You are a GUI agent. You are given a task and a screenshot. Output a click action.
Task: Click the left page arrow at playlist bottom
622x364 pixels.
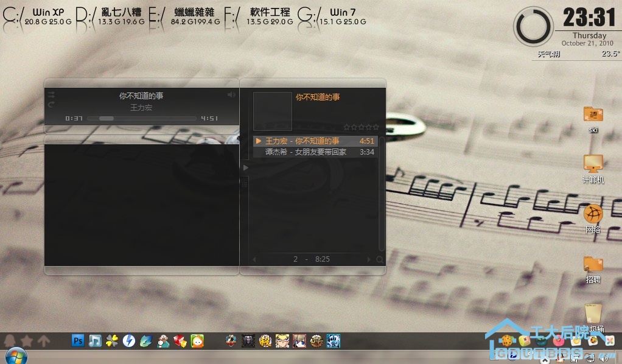pos(254,259)
